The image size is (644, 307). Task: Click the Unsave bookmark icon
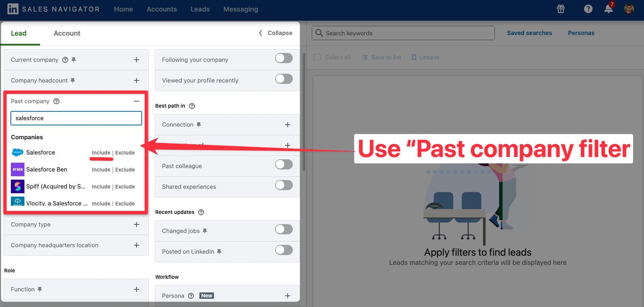[414, 57]
